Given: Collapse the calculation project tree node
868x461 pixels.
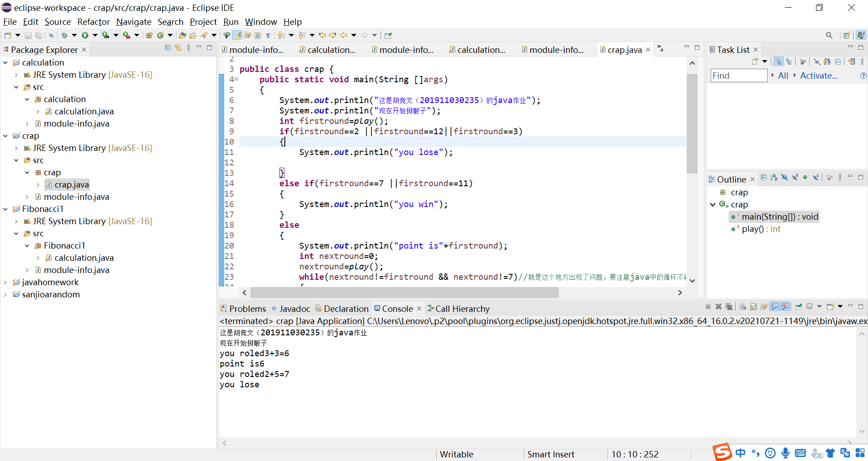Looking at the screenshot, I should click(5, 62).
